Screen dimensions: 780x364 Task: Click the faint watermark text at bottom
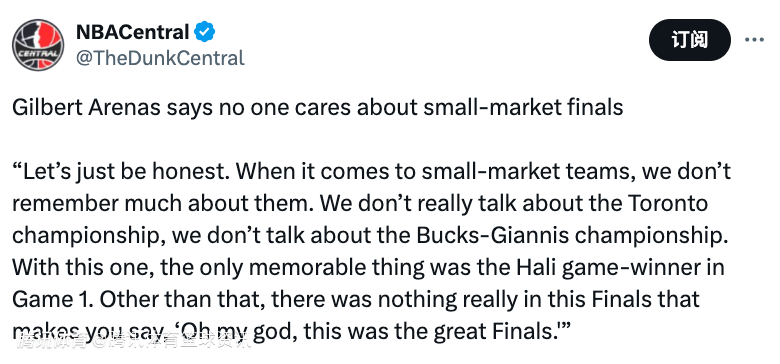coord(134,341)
